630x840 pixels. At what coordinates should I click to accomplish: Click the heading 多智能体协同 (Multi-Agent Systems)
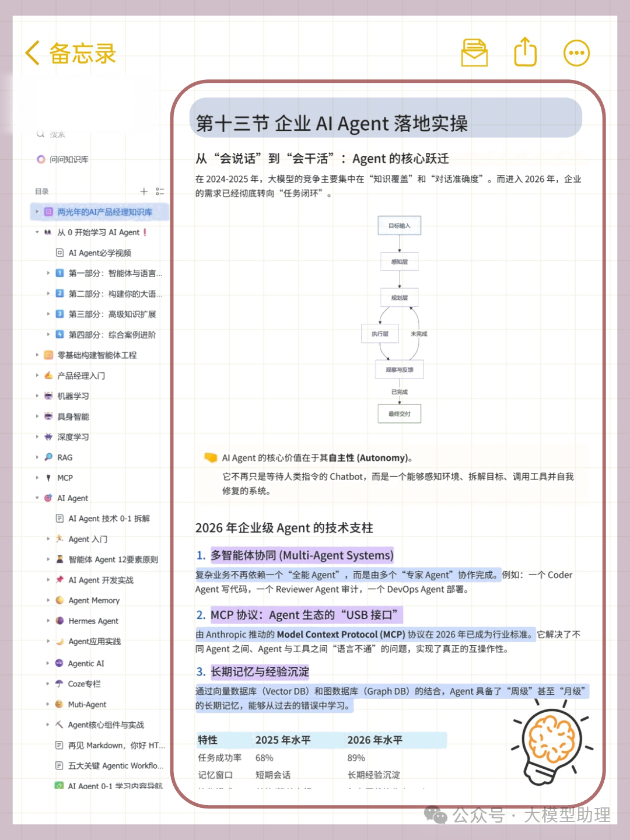[302, 555]
